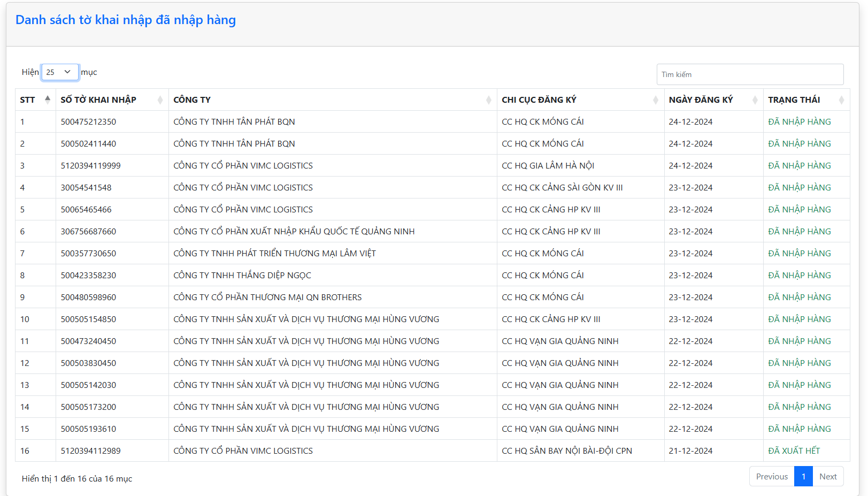This screenshot has height=496, width=868.
Task: Select declaration number 306756687660
Action: [88, 232]
